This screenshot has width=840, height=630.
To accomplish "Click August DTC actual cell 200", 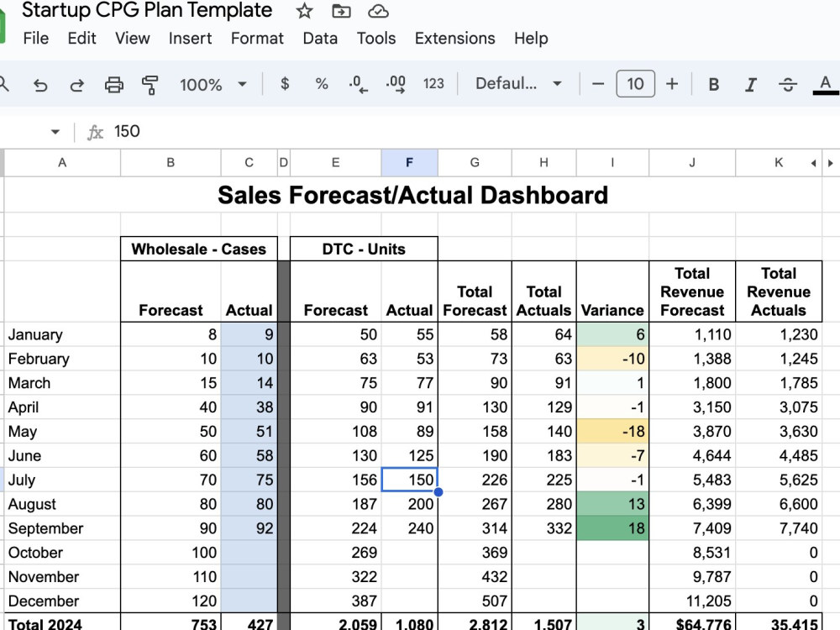I will (x=409, y=505).
